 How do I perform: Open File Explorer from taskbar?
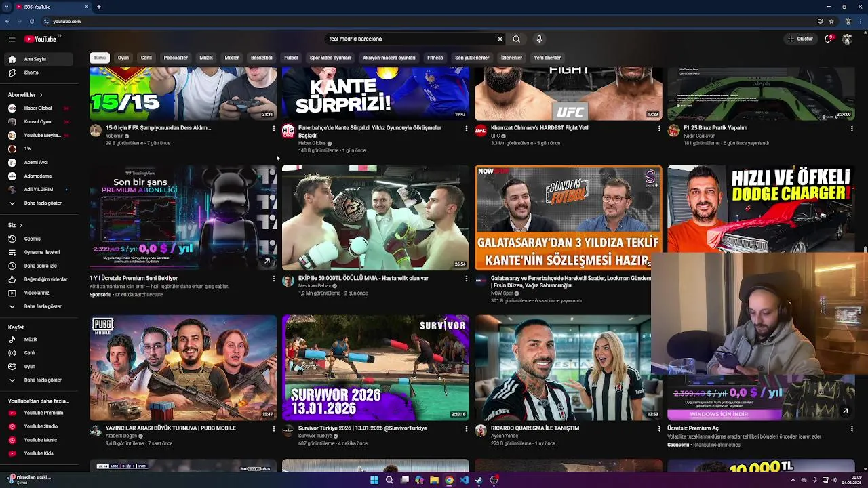434,480
